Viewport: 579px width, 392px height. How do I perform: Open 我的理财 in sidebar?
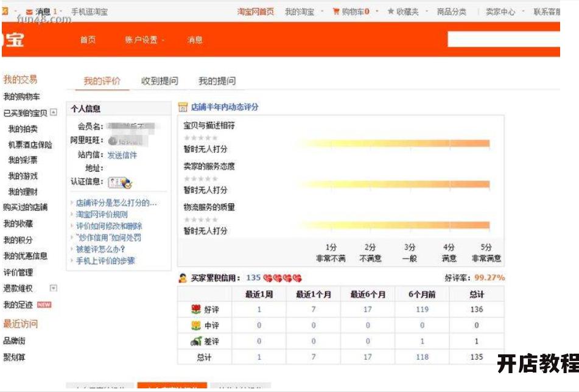23,192
